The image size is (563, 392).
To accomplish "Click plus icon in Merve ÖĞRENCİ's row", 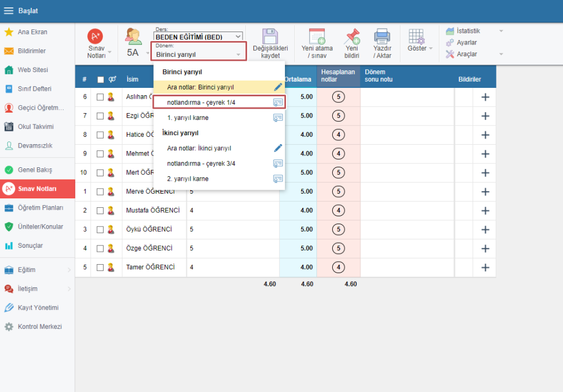I will (485, 191).
